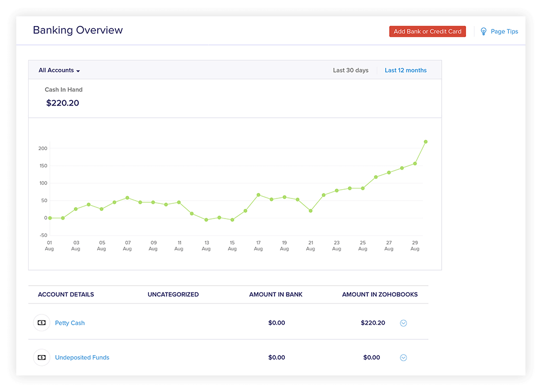Click the Uncategorized column header
Screen dimensions: 542x392
[173, 294]
